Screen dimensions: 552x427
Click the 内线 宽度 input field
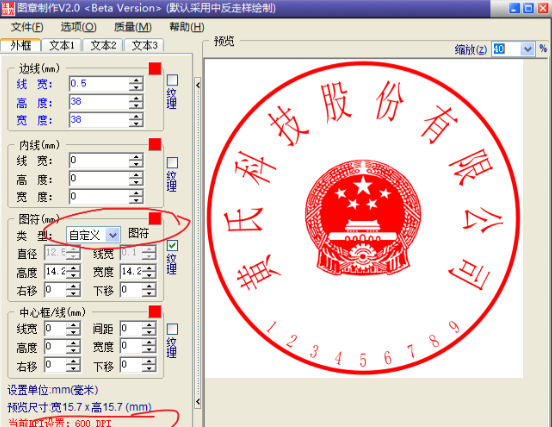99,196
